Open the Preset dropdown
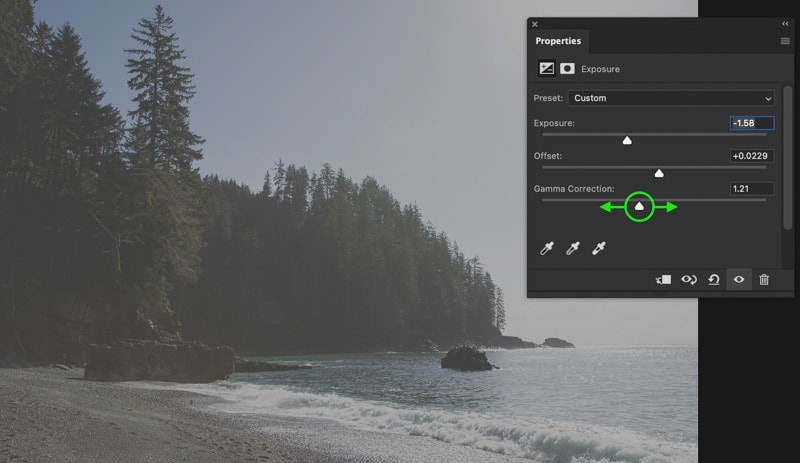The height and width of the screenshot is (463, 800). (x=671, y=98)
